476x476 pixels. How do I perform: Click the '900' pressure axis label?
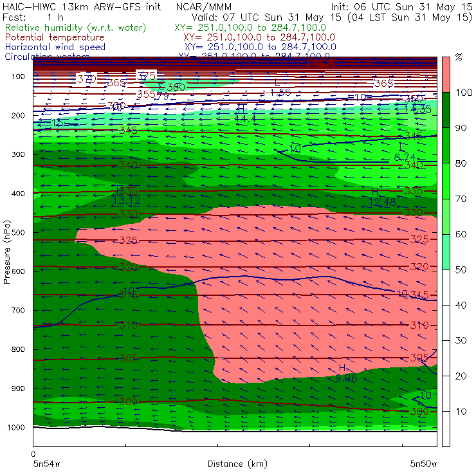coord(18,389)
